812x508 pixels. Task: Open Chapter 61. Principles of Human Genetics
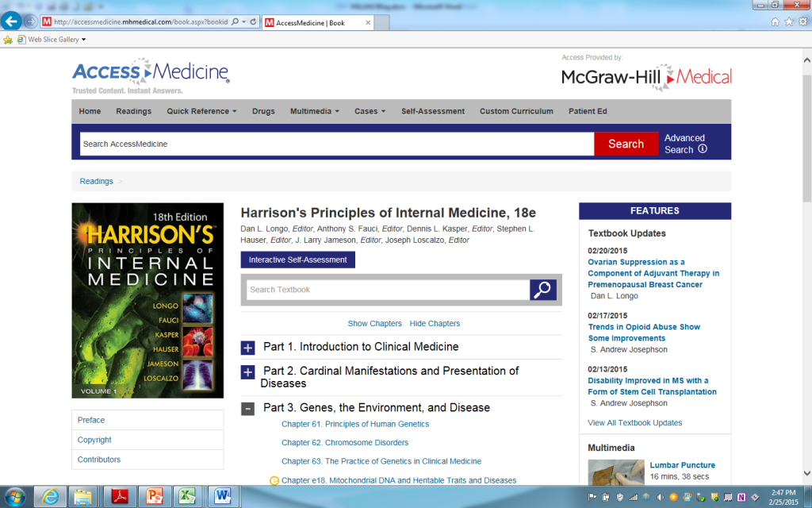click(x=355, y=424)
